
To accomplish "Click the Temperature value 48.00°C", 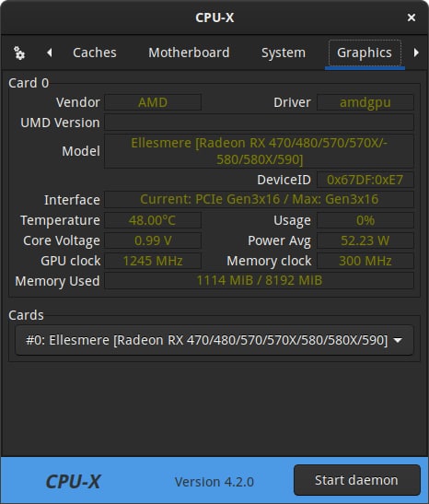I will (153, 220).
